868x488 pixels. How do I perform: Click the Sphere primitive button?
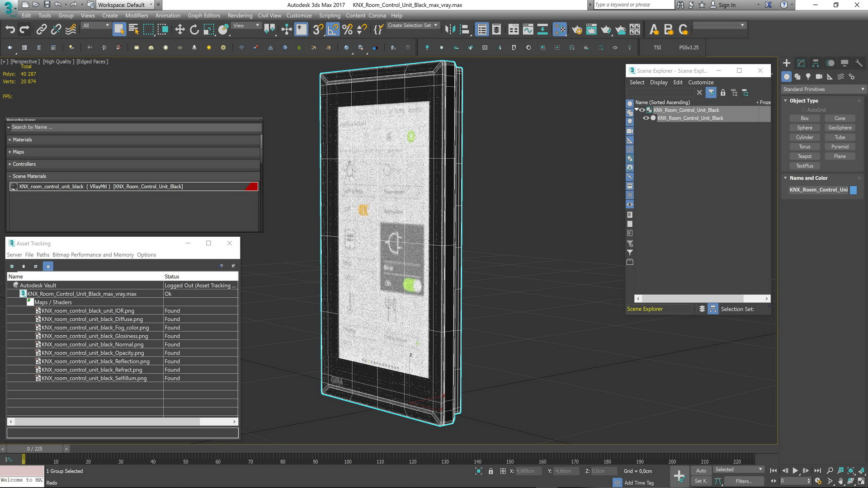(x=804, y=128)
